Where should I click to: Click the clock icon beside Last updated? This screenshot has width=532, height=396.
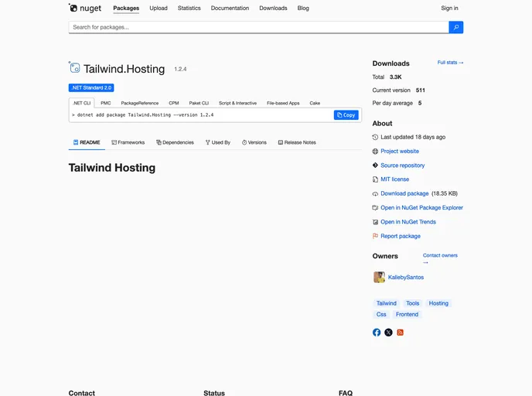point(375,137)
